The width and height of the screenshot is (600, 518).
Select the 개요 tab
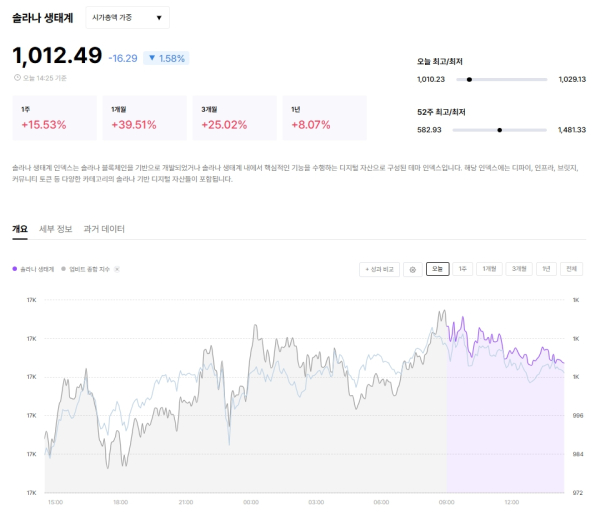pyautogui.click(x=20, y=229)
